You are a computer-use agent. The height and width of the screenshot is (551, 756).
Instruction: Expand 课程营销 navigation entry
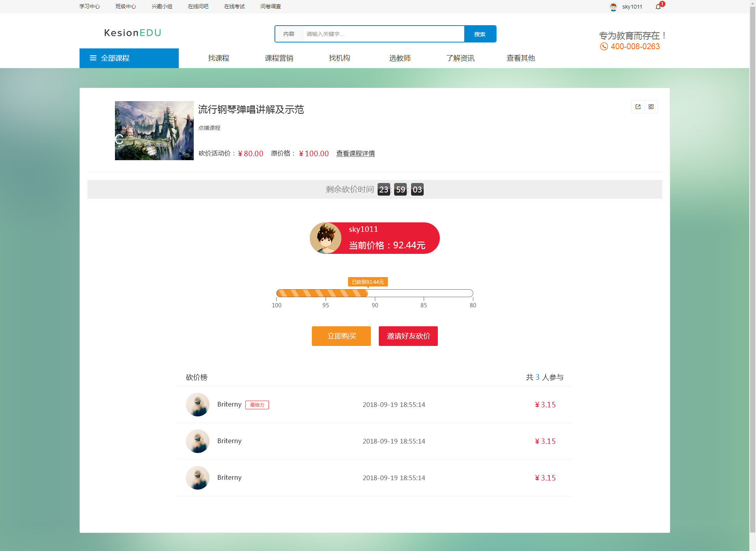coord(280,58)
